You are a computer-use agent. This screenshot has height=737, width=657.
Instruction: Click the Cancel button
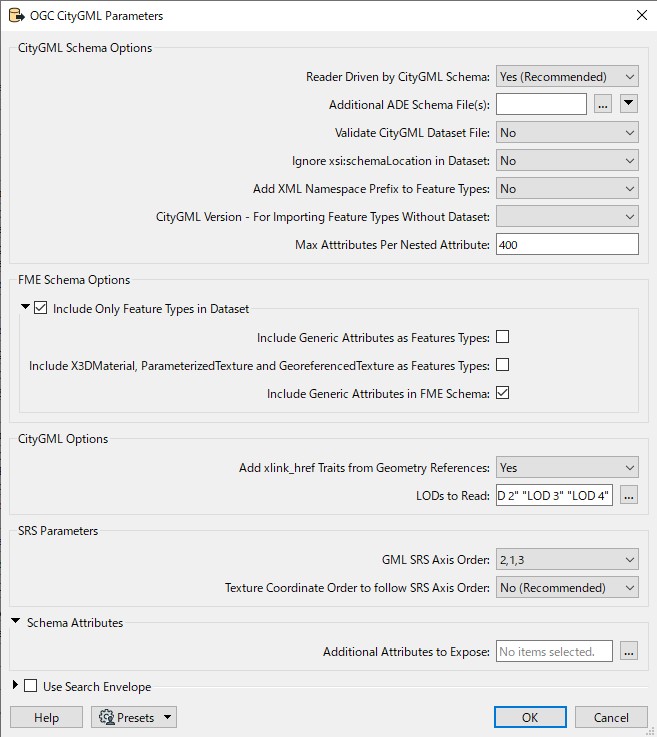tap(611, 717)
